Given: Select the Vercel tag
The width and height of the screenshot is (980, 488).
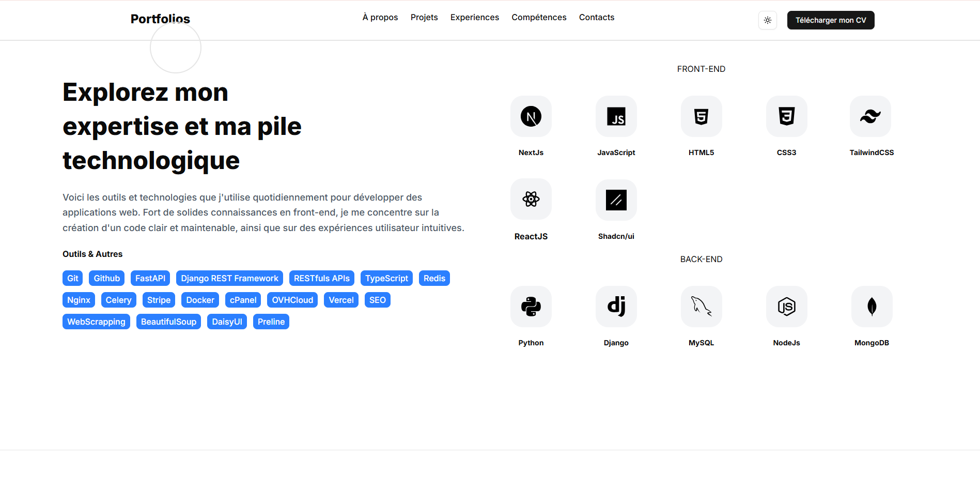Looking at the screenshot, I should coord(341,300).
